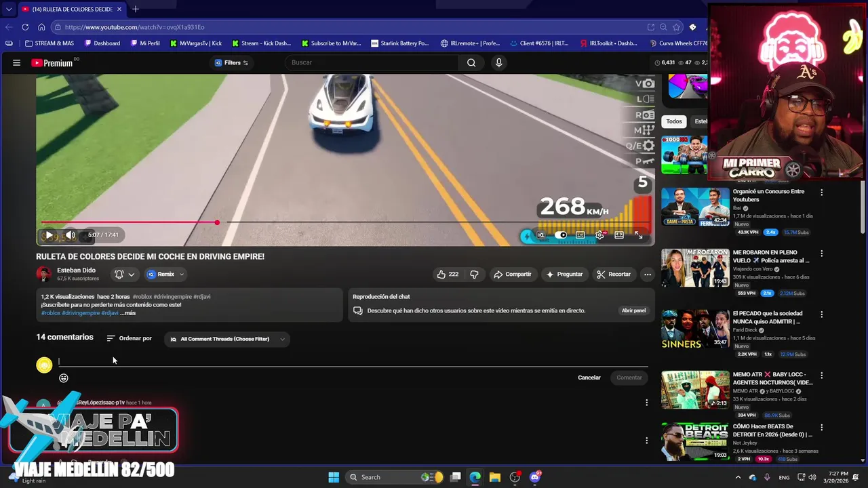Click the search magnifier button
The height and width of the screenshot is (488, 868).
pyautogui.click(x=471, y=62)
